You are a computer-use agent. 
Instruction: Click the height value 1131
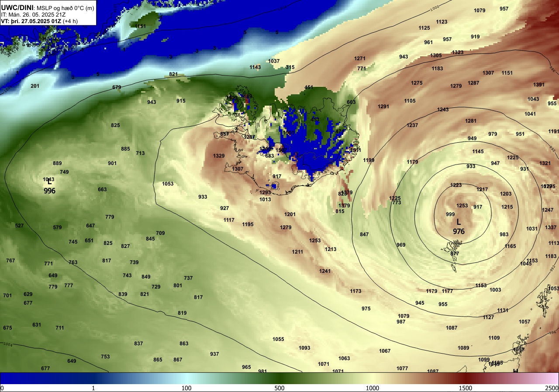[x=503, y=310]
